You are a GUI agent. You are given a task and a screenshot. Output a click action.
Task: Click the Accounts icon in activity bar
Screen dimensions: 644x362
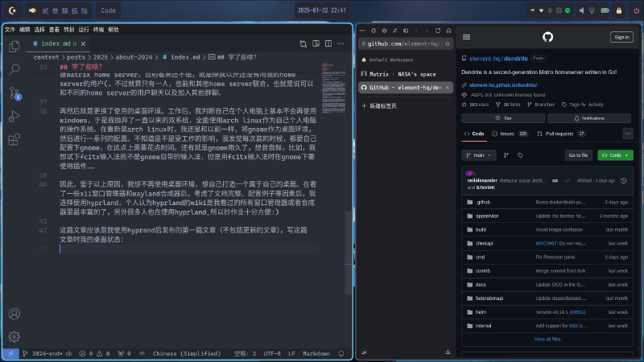point(14,314)
